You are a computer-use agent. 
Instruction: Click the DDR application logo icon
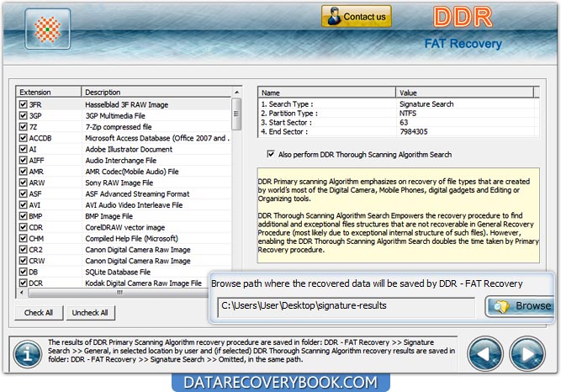[x=48, y=29]
